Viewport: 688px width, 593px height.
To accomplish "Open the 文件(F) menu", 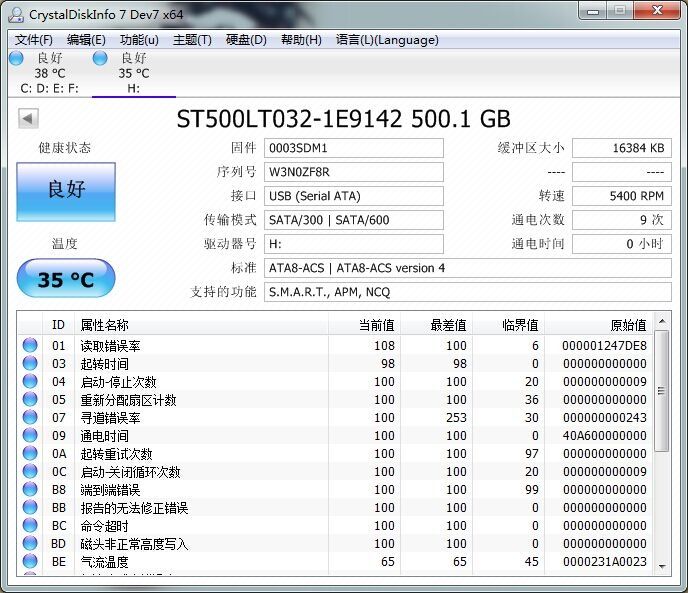I will (x=34, y=40).
